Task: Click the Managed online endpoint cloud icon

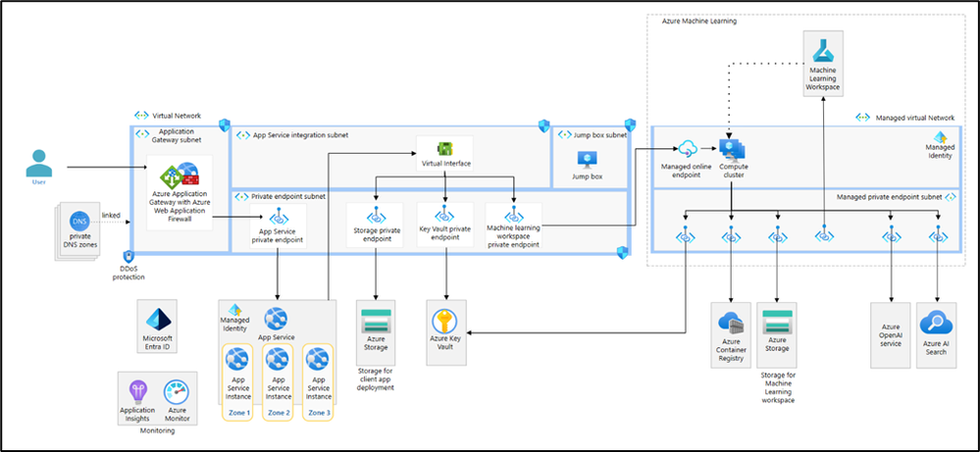Action: coord(687,149)
